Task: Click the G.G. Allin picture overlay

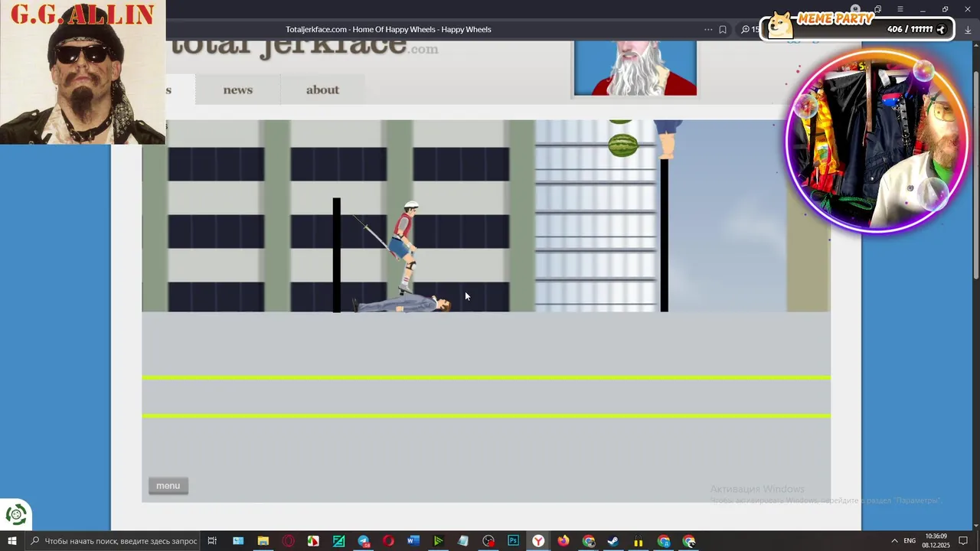Action: 83,72
